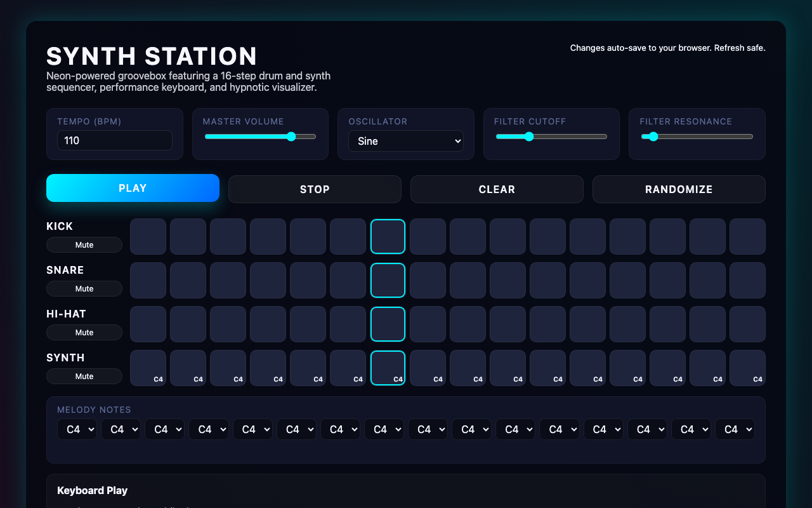Expand the melody note selector for step 7
Viewport: 812px width, 508px height.
[340, 429]
